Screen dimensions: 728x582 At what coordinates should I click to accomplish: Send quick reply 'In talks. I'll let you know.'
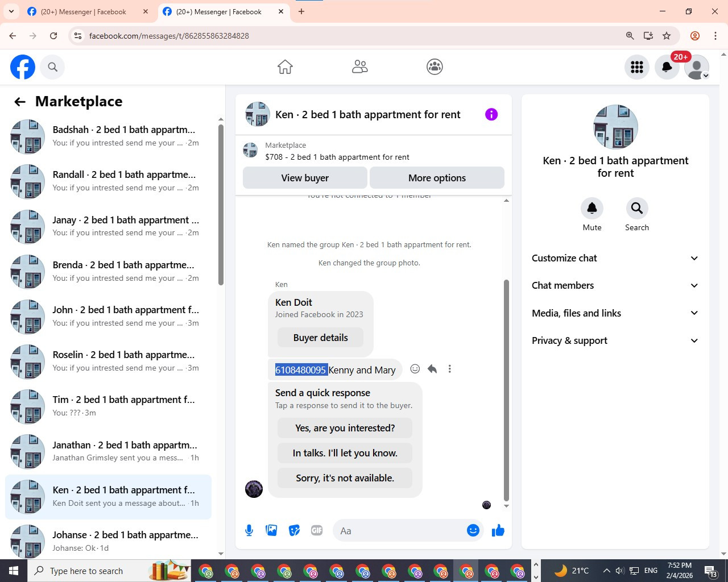(345, 453)
